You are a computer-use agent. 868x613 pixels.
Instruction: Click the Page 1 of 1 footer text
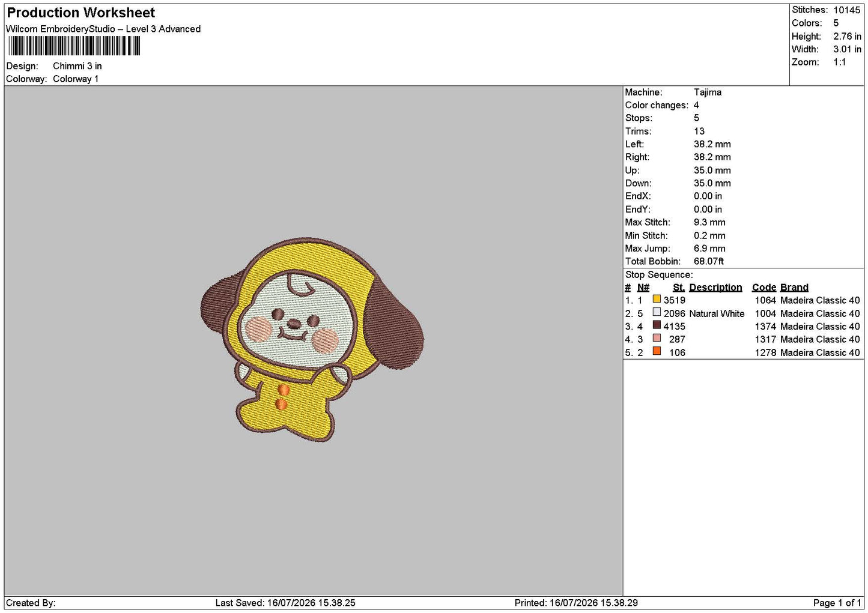coord(837,603)
